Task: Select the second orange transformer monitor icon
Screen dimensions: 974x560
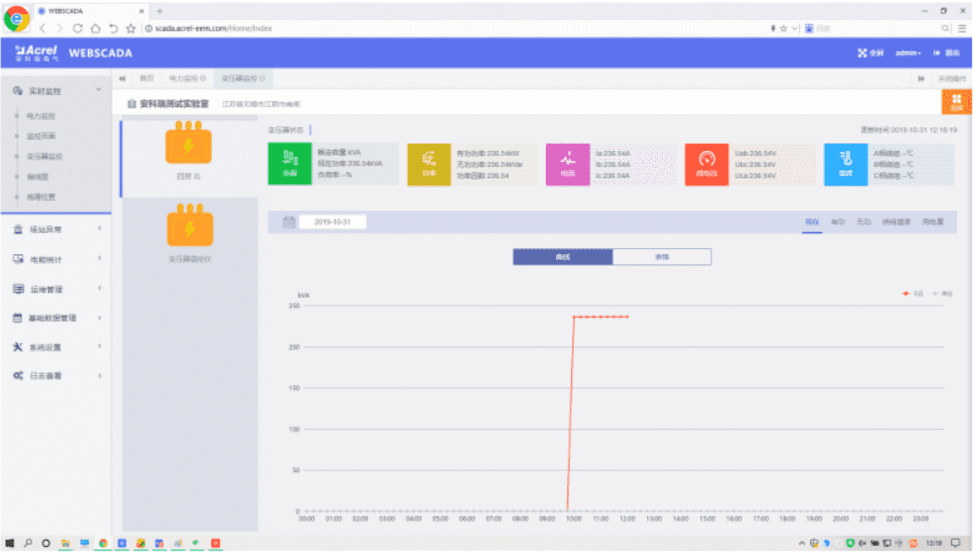Action: [190, 226]
